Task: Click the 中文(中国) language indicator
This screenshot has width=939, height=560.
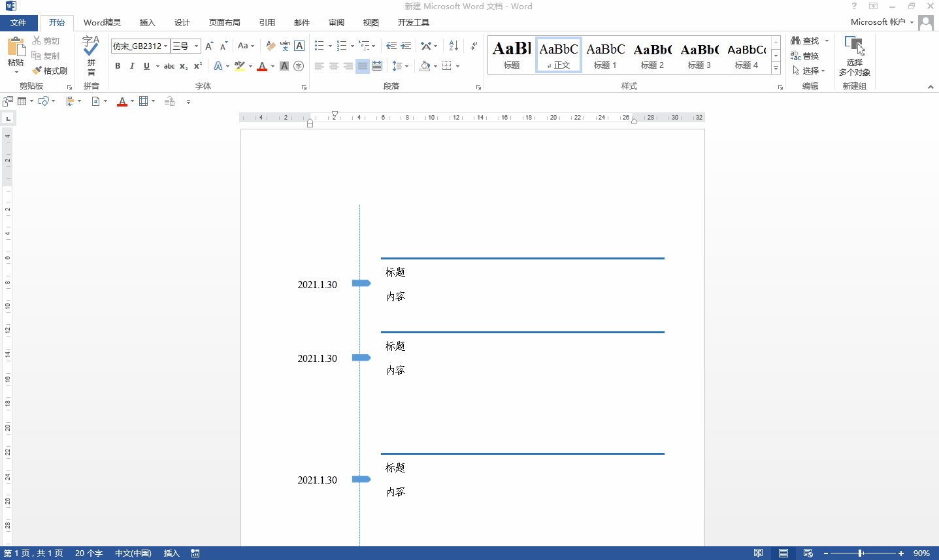Action: click(x=133, y=553)
